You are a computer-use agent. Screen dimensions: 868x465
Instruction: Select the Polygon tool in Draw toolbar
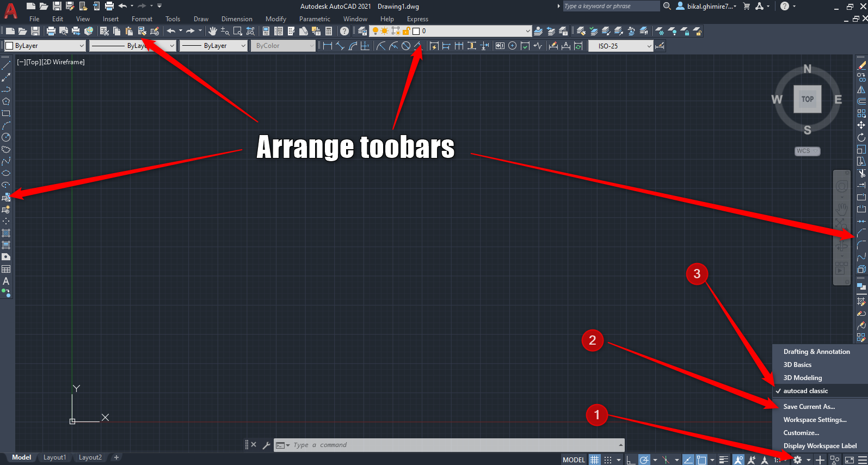point(6,101)
